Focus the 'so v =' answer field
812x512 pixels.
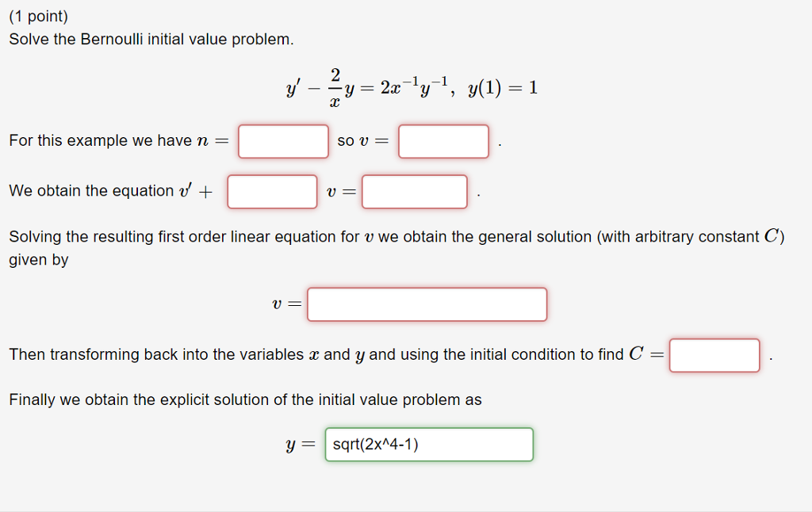click(x=443, y=141)
